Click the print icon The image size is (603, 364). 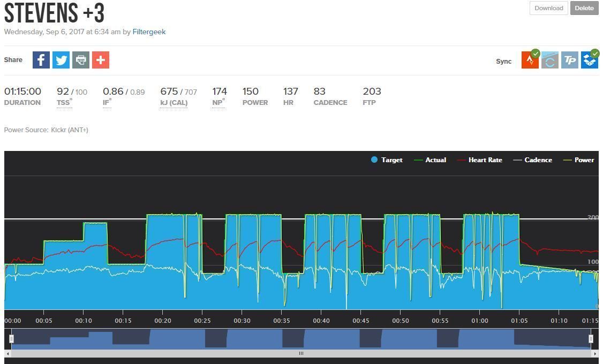(x=81, y=60)
